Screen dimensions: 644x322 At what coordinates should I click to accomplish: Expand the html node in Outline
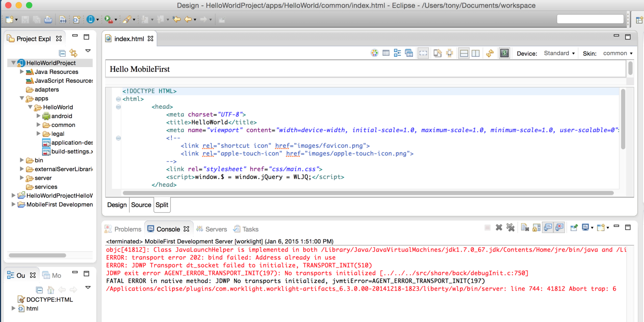(x=13, y=308)
